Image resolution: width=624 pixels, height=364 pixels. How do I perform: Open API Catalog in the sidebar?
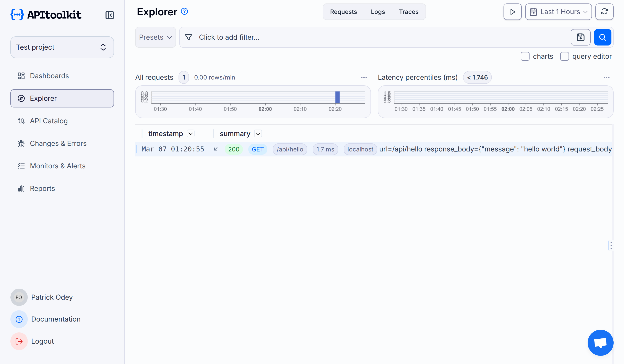[x=49, y=121]
